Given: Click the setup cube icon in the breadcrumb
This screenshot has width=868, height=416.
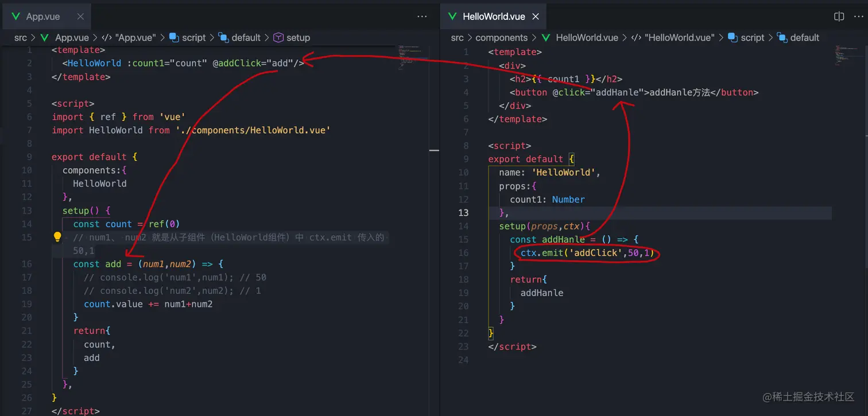Looking at the screenshot, I should 278,38.
